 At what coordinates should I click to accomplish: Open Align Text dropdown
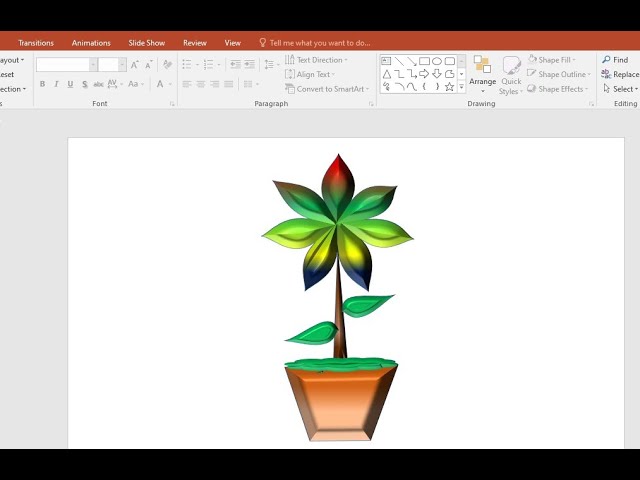point(310,74)
